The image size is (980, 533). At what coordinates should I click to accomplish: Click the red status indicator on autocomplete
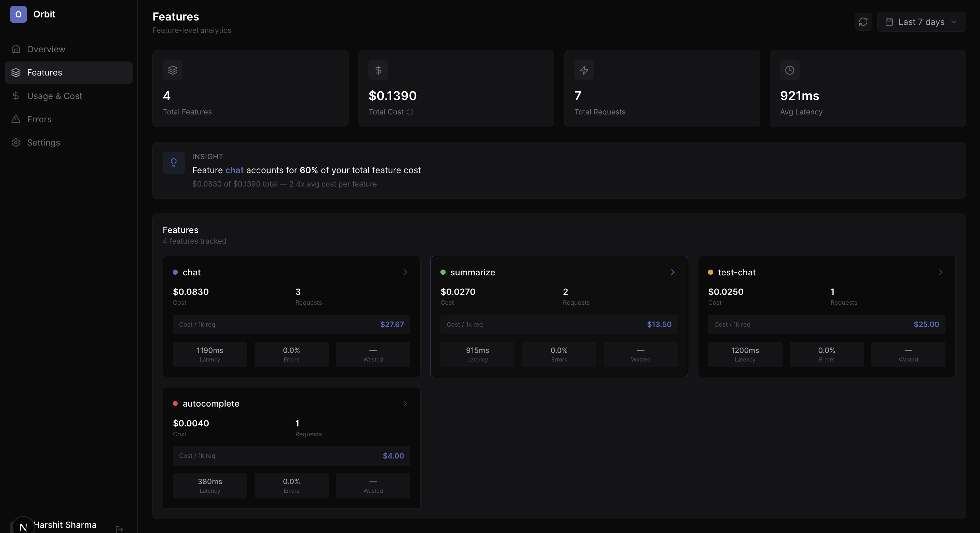pos(175,404)
